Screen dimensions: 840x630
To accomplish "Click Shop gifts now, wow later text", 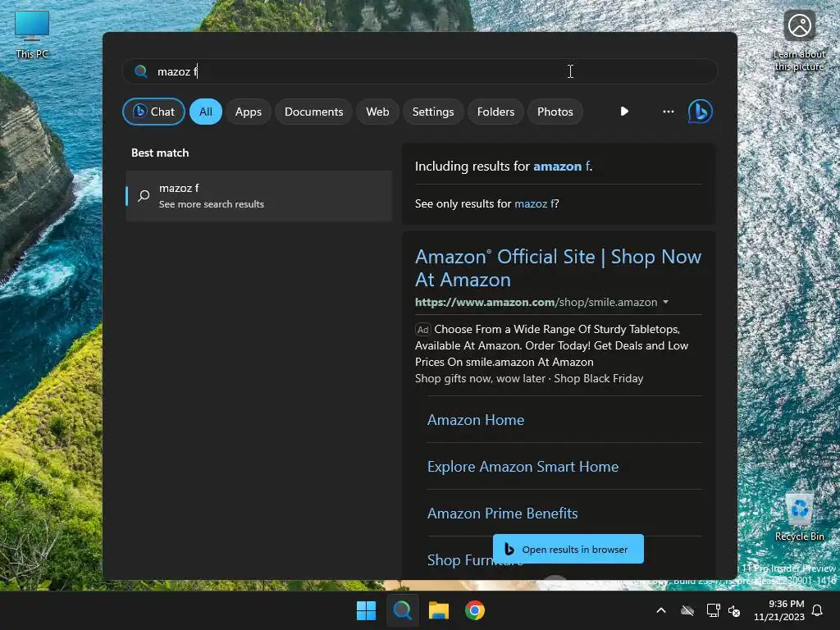I will 480,378.
